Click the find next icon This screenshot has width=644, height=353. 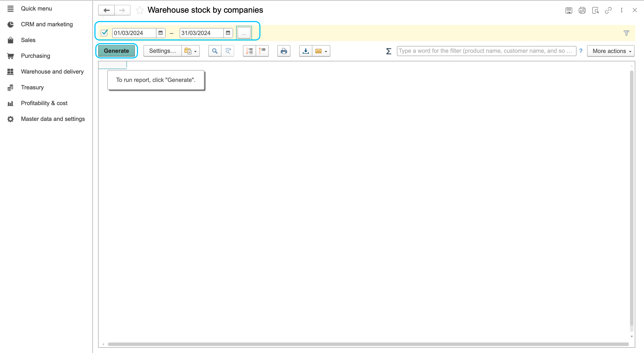click(228, 51)
